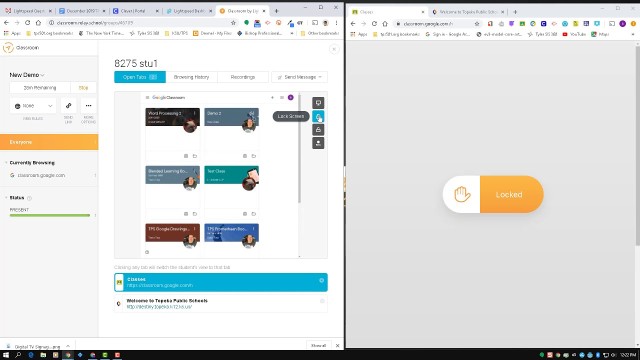Image resolution: width=640 pixels, height=360 pixels.
Task: Open new tab in left browser window
Action: [276, 11]
